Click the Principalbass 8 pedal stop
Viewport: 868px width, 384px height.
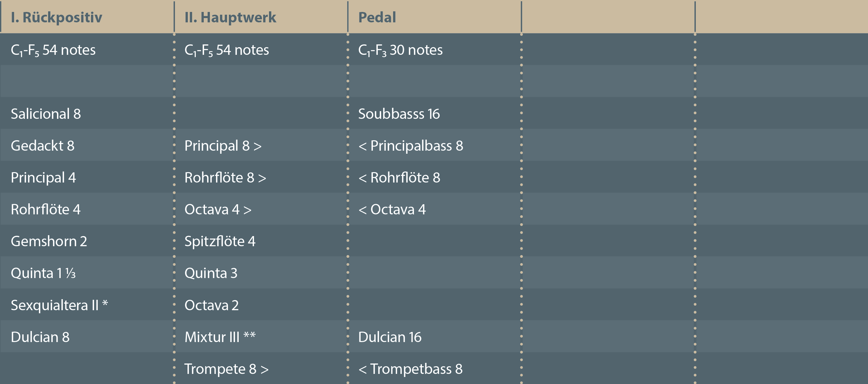coord(411,145)
